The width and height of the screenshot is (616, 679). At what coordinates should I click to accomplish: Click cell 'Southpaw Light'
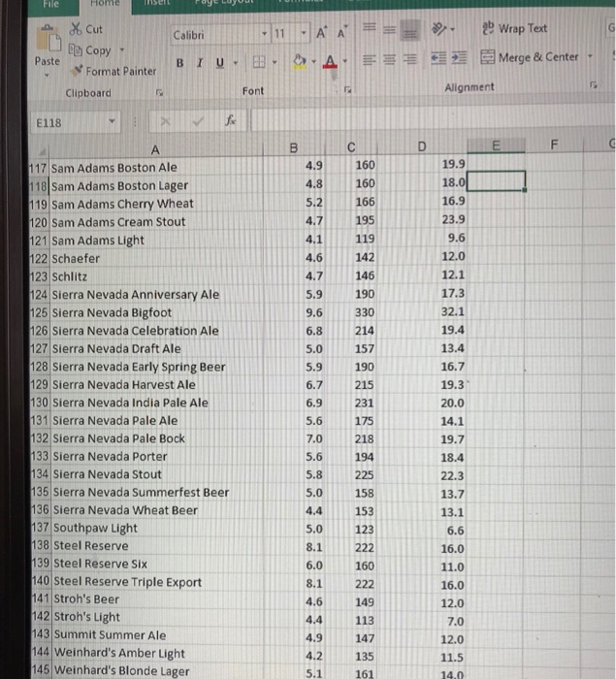coord(95,529)
